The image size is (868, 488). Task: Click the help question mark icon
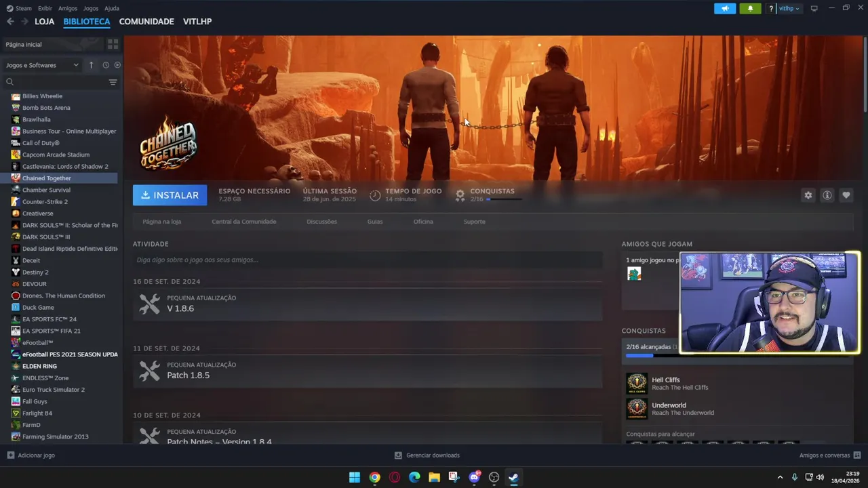tap(771, 8)
